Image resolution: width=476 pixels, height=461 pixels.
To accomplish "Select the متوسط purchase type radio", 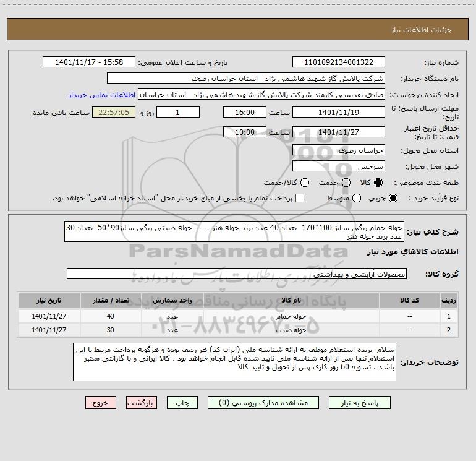I will pos(357,198).
